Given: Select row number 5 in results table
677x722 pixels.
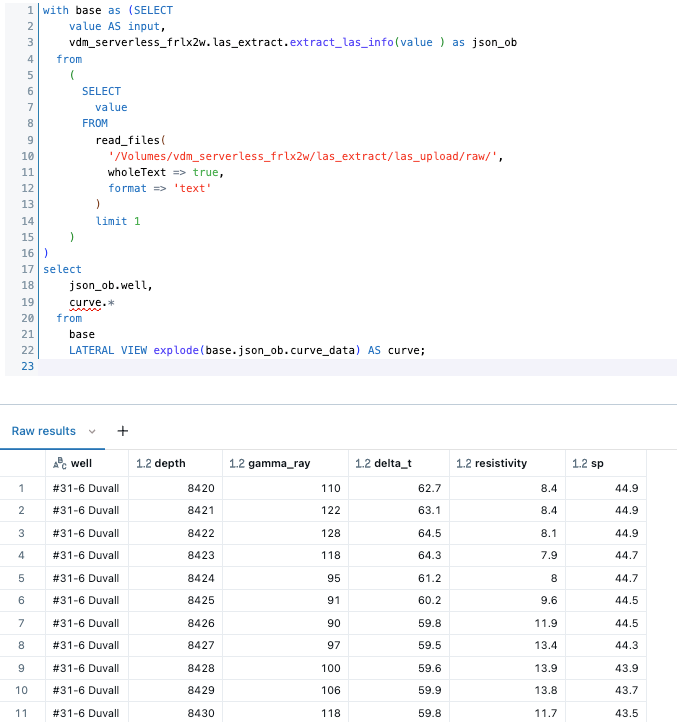Looking at the screenshot, I should 21,577.
